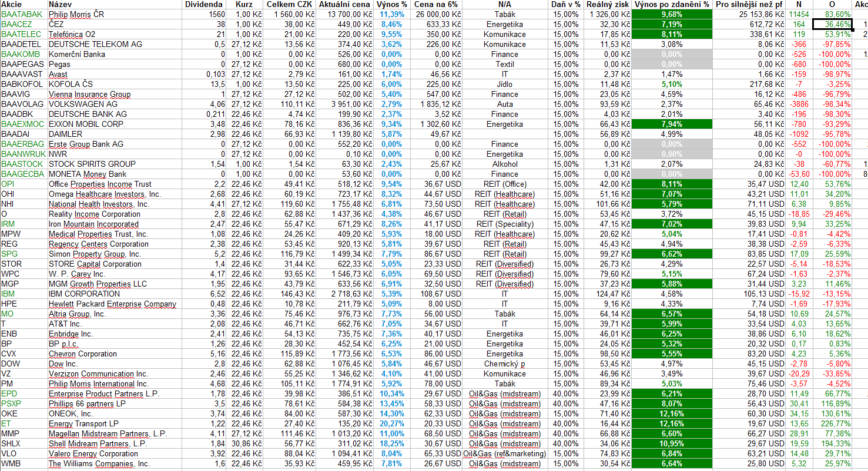The height and width of the screenshot is (471, 868).
Task: Click the 'The Williams Companies, Inc.' cell
Action: (113, 463)
